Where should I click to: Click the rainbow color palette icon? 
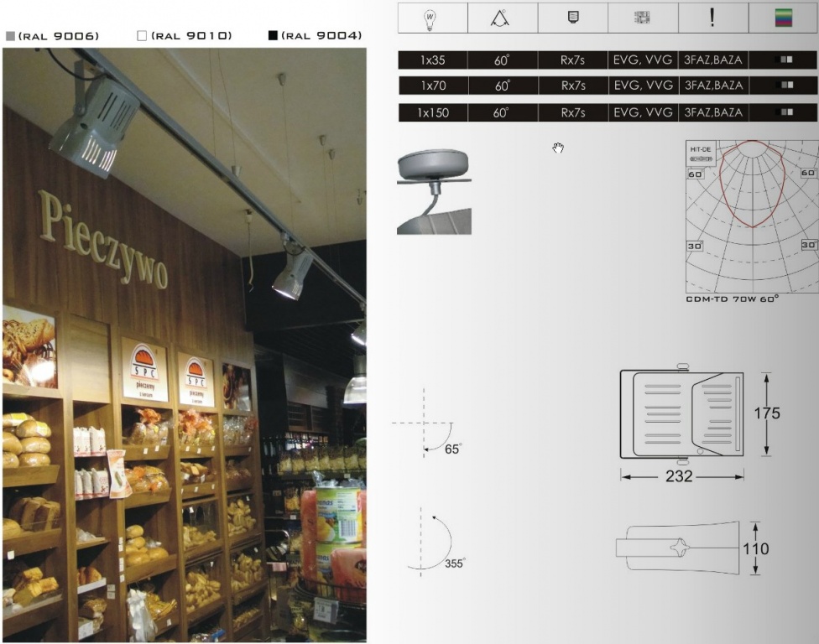[784, 18]
